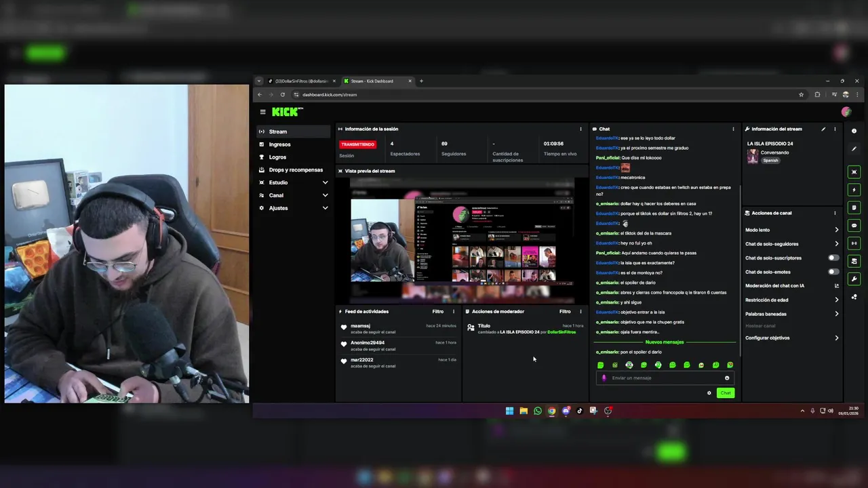Open TikTok app from taskbar

click(x=580, y=411)
